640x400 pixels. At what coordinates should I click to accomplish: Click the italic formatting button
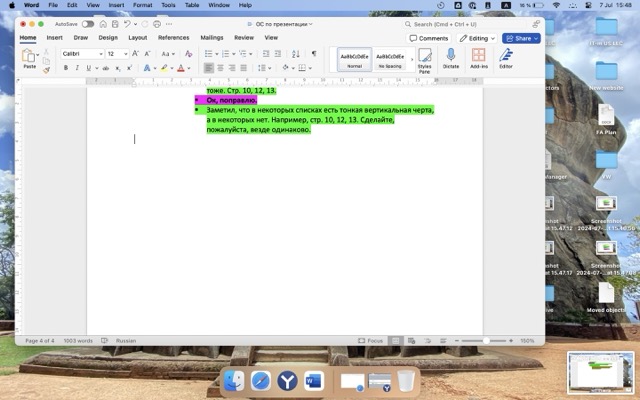pos(77,68)
